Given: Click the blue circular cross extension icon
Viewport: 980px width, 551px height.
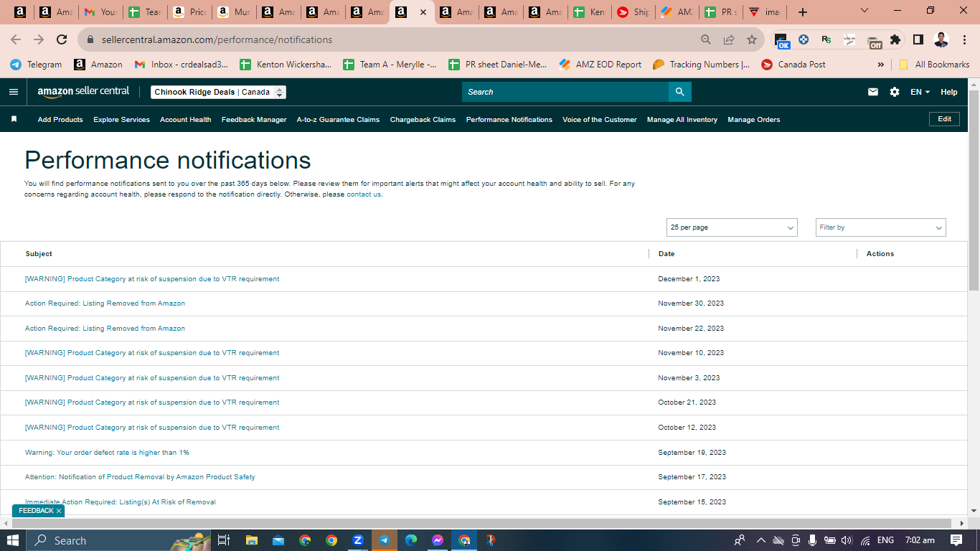Looking at the screenshot, I should click(804, 39).
